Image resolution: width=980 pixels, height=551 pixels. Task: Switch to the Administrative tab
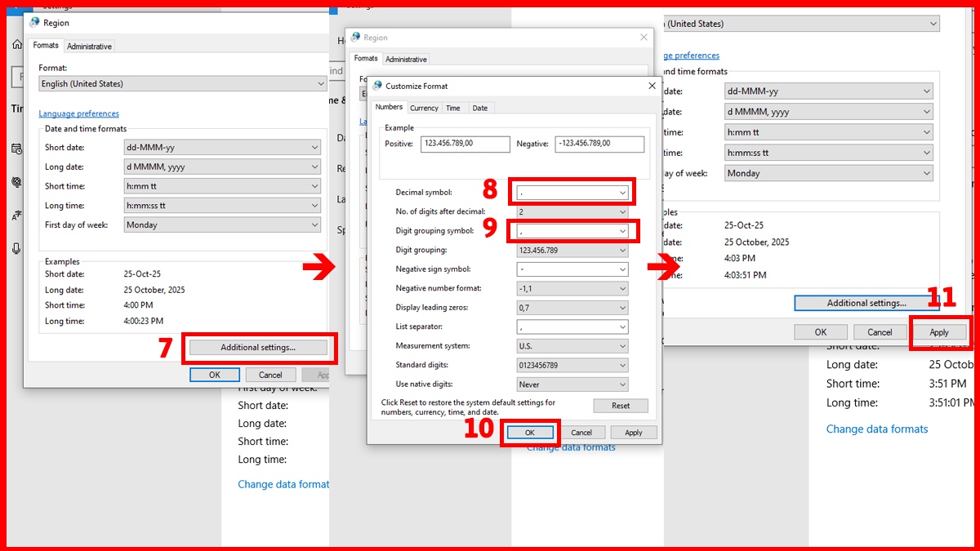(x=89, y=46)
